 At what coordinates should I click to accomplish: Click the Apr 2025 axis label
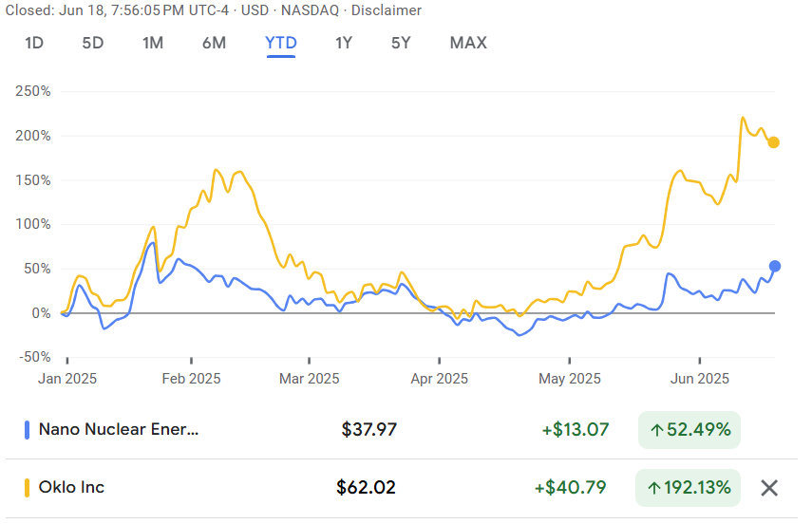(439, 379)
